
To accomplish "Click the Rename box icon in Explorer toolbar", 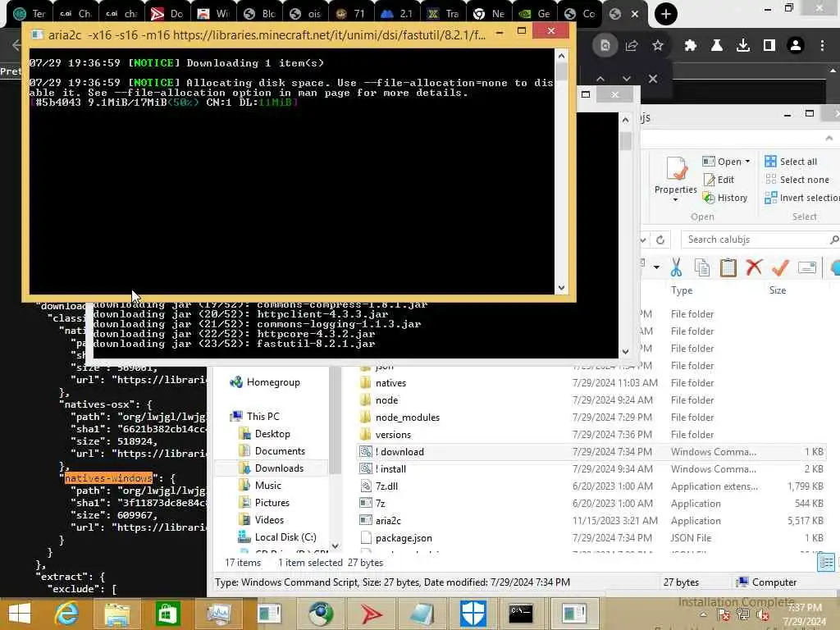I will (807, 267).
